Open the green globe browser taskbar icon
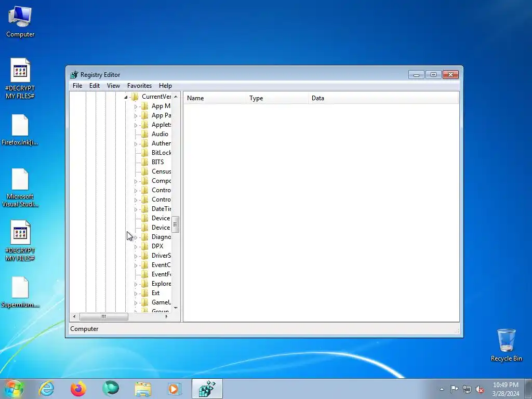Screen dimensions: 532x399 (x=111, y=389)
